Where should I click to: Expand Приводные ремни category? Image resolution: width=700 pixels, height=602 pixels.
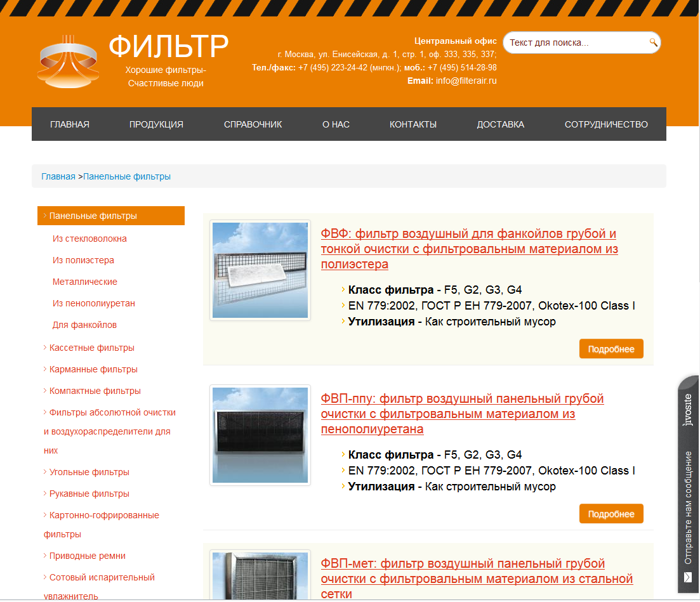tap(87, 556)
